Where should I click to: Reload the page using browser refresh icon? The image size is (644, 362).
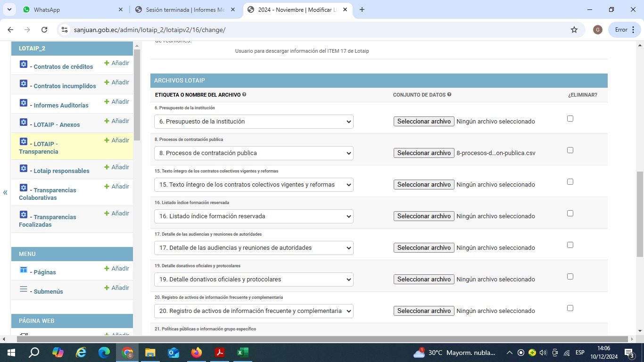44,30
